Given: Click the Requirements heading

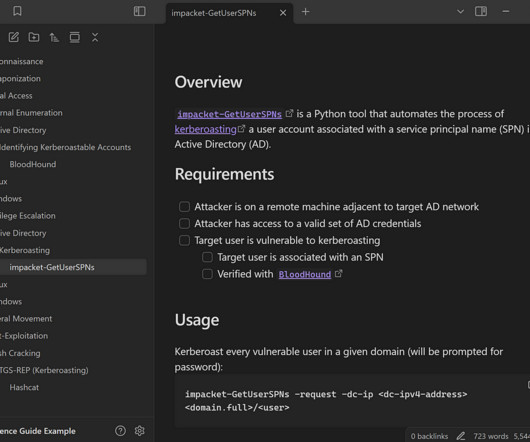Looking at the screenshot, I should click(224, 174).
